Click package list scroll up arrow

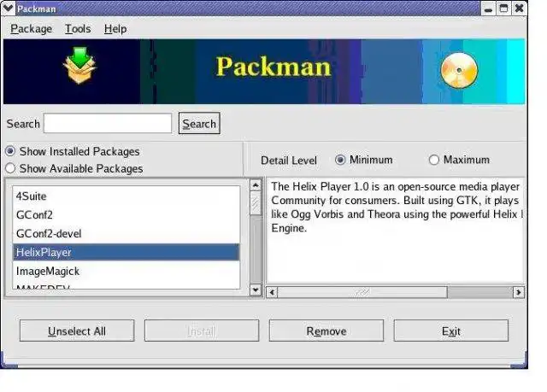click(256, 185)
